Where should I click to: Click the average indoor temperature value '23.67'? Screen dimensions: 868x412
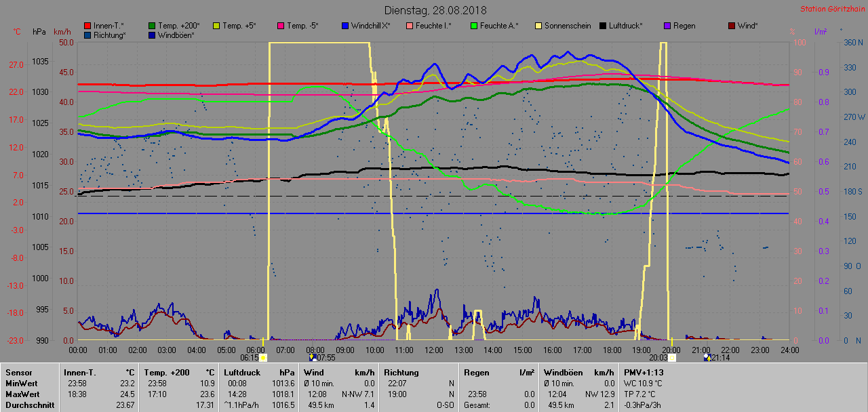pos(125,405)
